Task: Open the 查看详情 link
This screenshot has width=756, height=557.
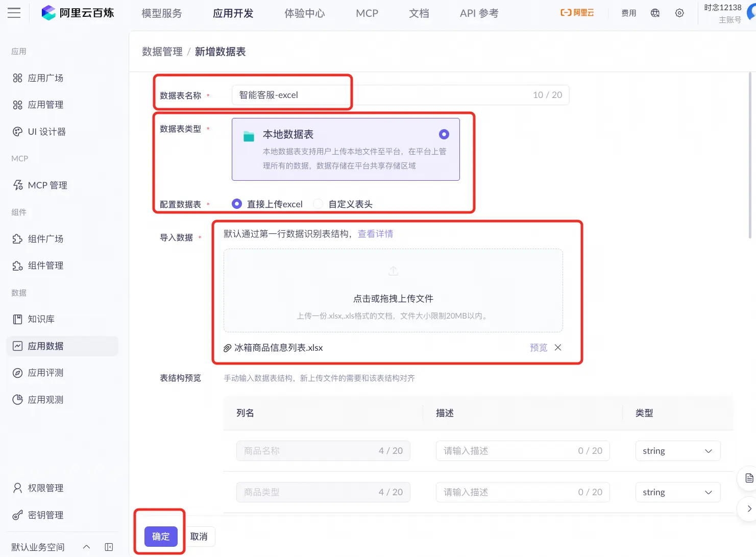Action: (375, 234)
